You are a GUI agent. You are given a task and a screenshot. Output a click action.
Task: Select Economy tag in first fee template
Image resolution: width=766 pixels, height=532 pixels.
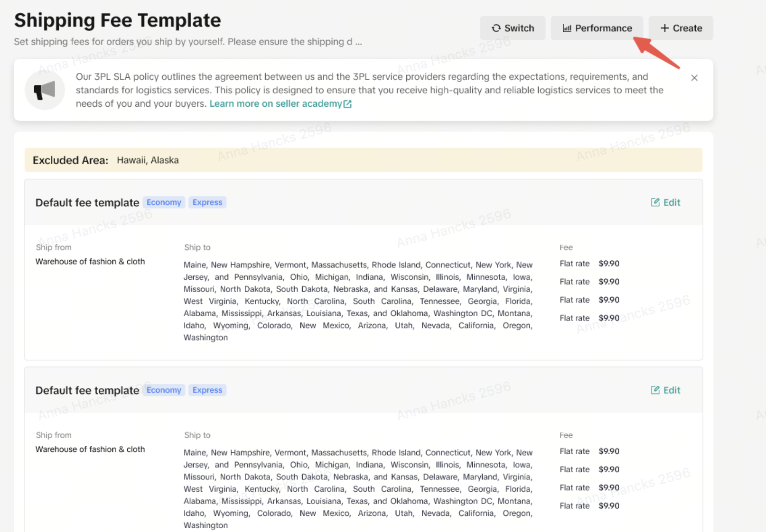pyautogui.click(x=164, y=202)
